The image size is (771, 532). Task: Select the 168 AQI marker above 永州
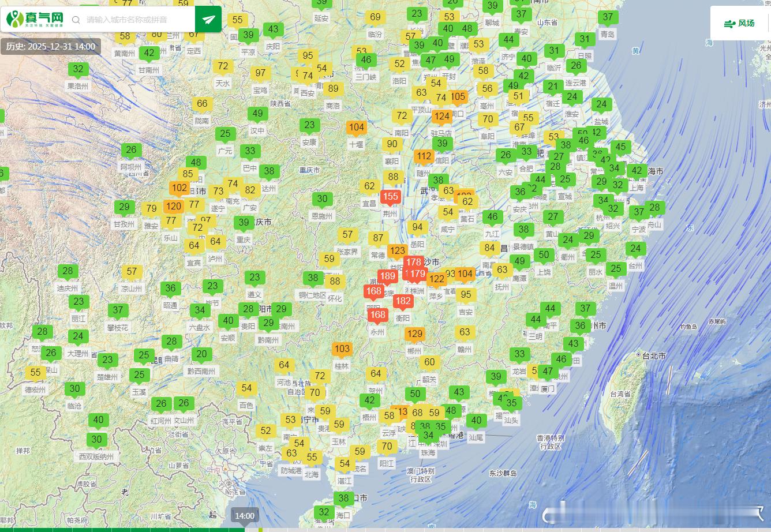(x=378, y=314)
